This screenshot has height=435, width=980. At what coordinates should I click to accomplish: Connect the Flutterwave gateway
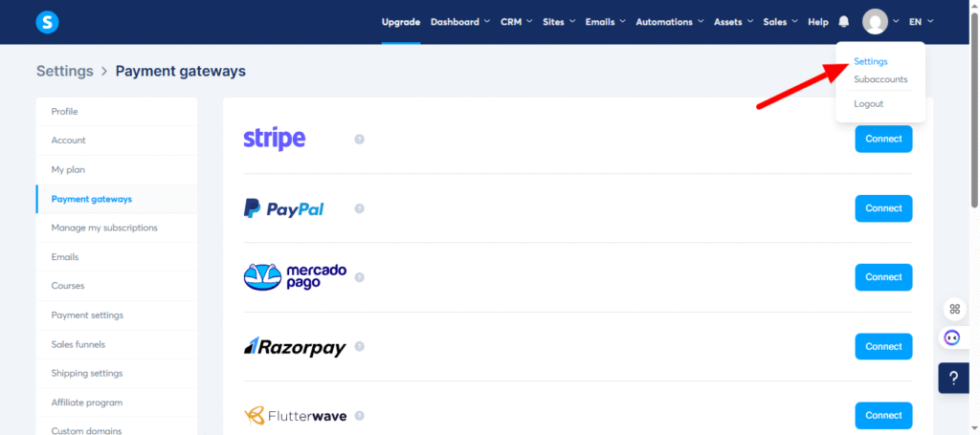click(883, 416)
